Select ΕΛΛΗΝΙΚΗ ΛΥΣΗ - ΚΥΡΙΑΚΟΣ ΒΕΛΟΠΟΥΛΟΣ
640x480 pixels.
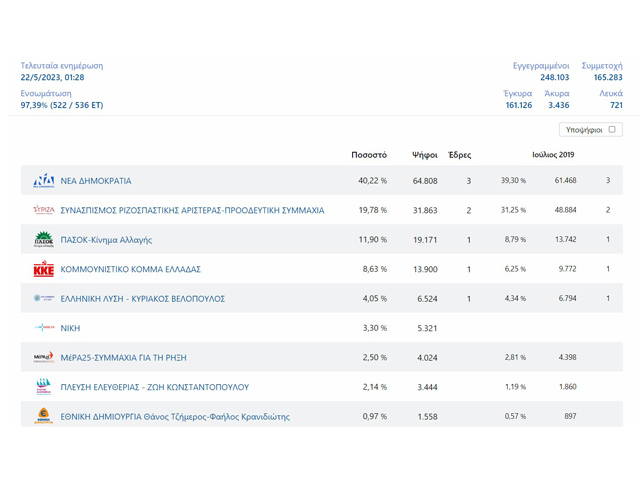point(143,299)
